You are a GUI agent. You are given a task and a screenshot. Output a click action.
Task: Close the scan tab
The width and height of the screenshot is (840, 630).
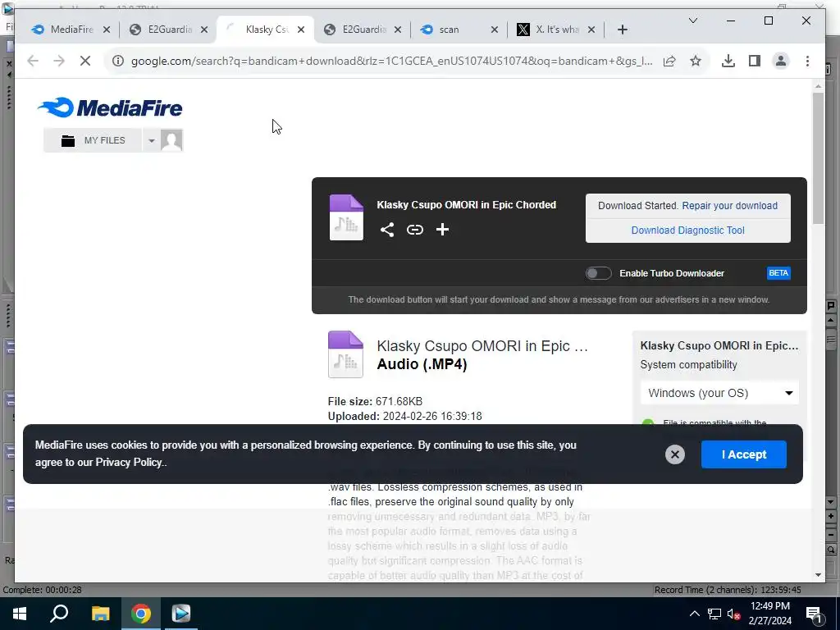[495, 30]
